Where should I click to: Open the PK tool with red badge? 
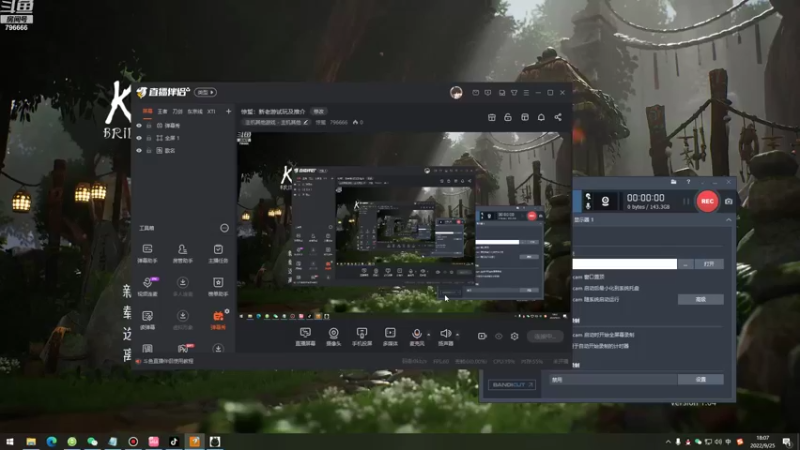[x=183, y=348]
